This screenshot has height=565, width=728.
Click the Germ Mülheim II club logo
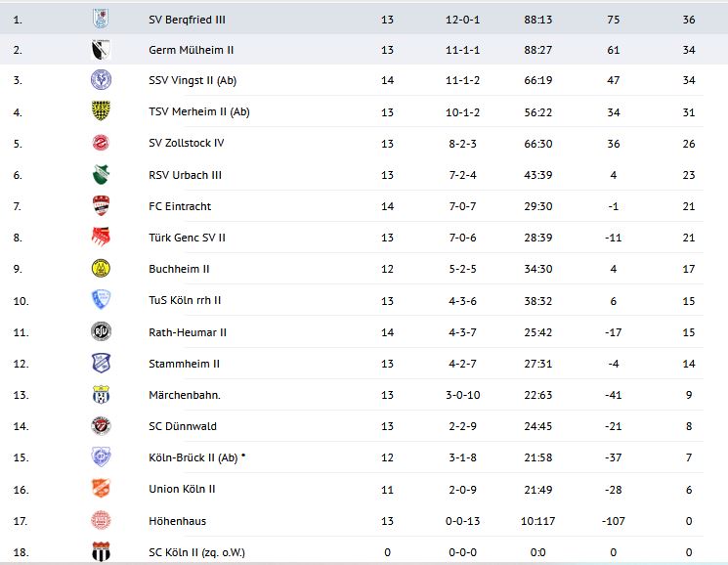pos(101,50)
